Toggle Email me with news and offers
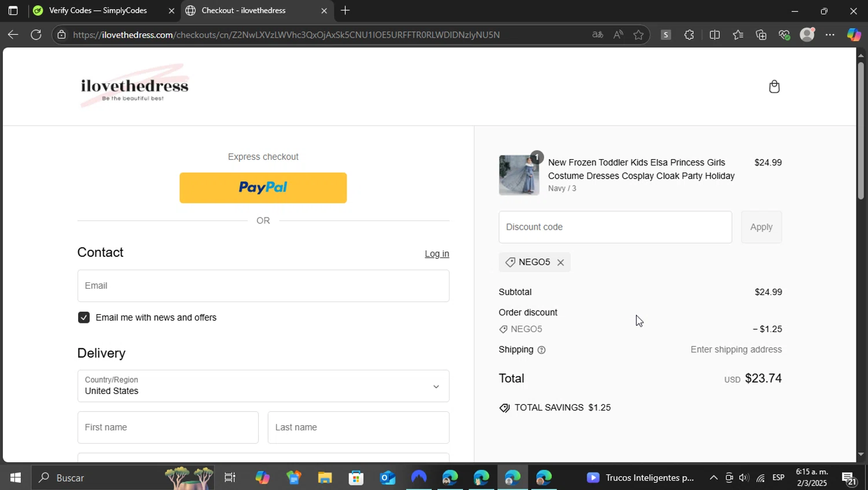This screenshot has width=868, height=490. pyautogui.click(x=84, y=318)
